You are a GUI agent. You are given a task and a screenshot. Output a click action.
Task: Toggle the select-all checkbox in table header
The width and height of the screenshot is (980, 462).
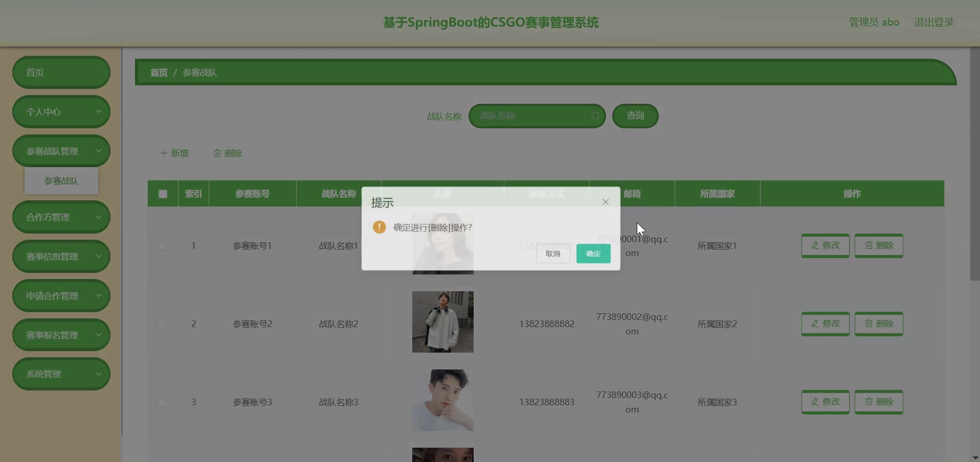(x=163, y=194)
